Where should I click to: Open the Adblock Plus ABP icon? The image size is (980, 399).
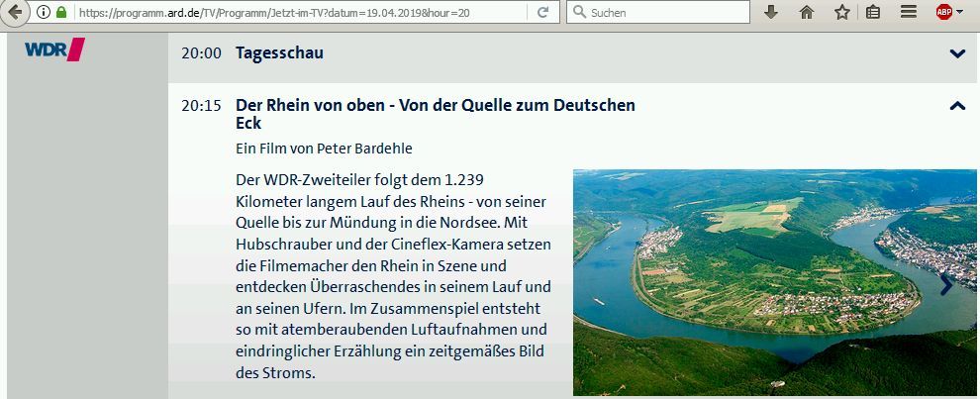pyautogui.click(x=943, y=12)
